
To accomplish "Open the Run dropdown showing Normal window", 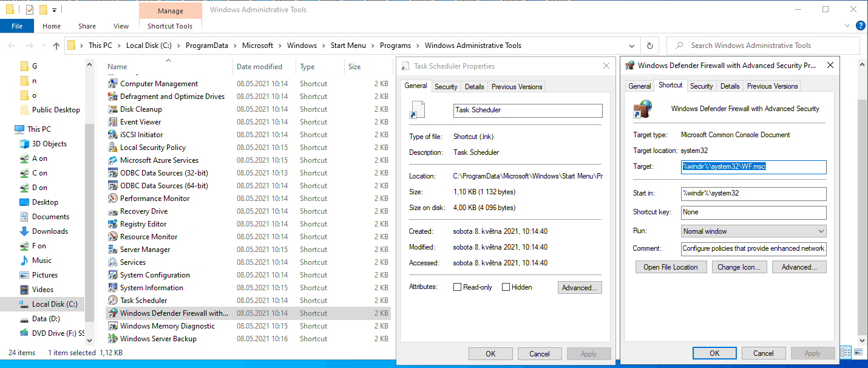I will [754, 231].
